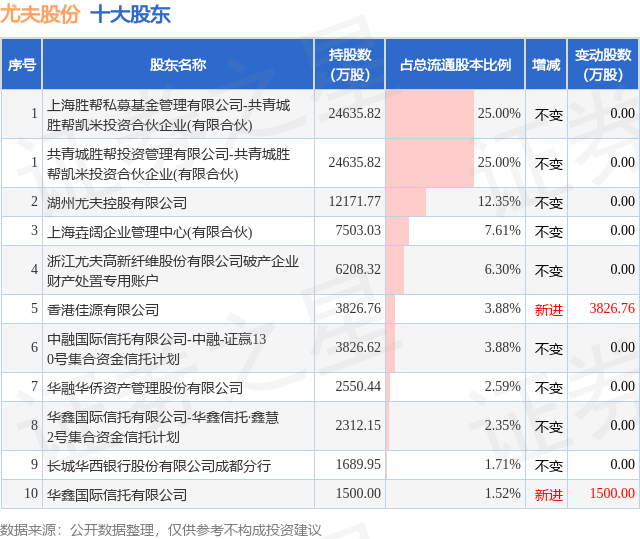Viewport: 640px width, 539px height.
Task: Click 中融国际信托有限公司-中融-证赢130号 name
Action: (156, 349)
